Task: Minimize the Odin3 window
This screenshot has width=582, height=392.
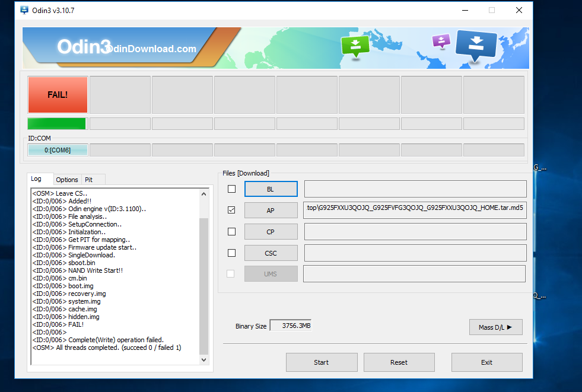Action: (x=465, y=11)
